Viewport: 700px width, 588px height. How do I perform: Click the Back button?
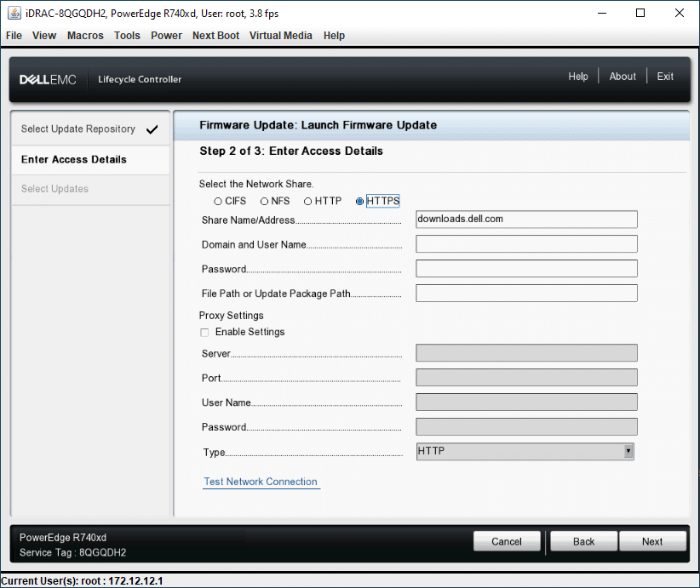click(x=584, y=541)
